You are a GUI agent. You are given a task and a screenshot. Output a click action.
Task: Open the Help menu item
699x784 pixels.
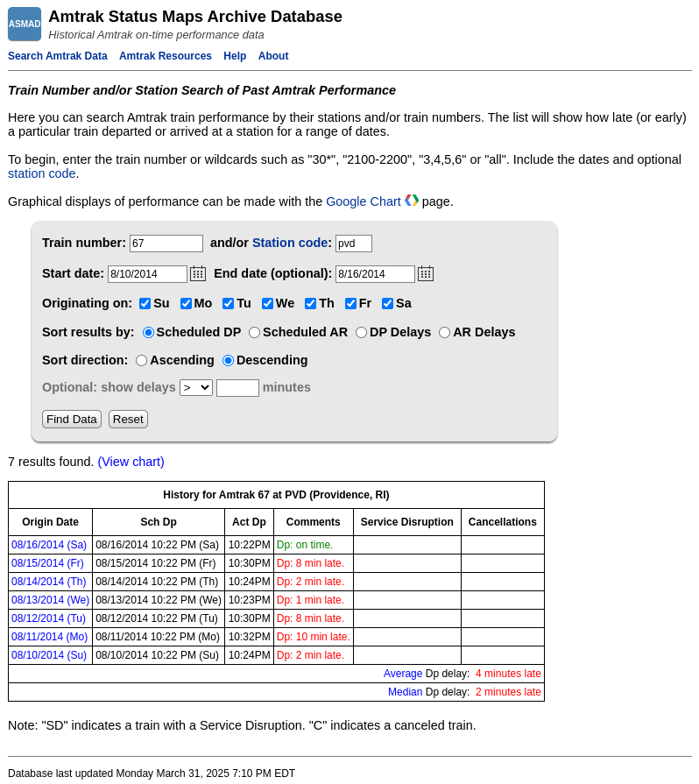tap(235, 56)
